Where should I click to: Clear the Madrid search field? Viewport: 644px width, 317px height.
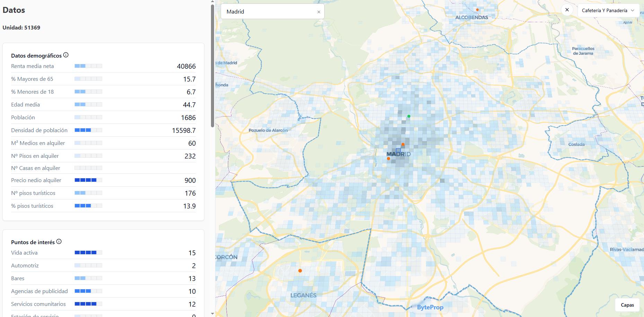(319, 12)
